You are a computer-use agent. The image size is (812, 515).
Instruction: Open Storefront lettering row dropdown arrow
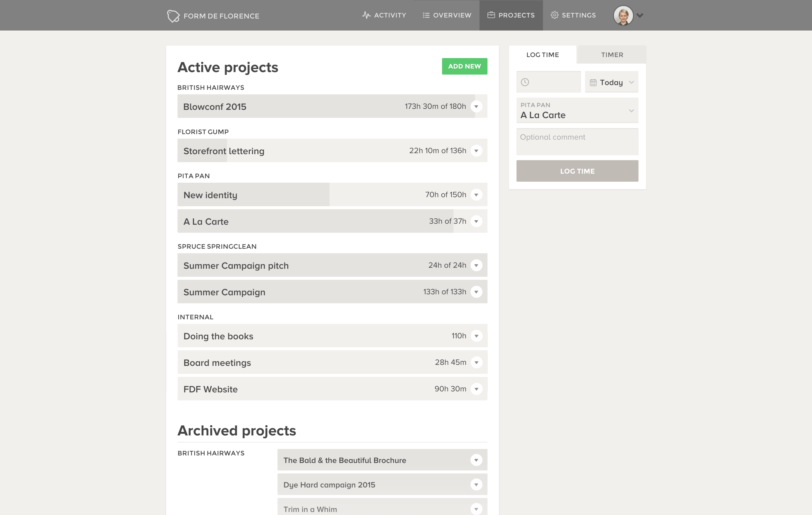click(476, 151)
